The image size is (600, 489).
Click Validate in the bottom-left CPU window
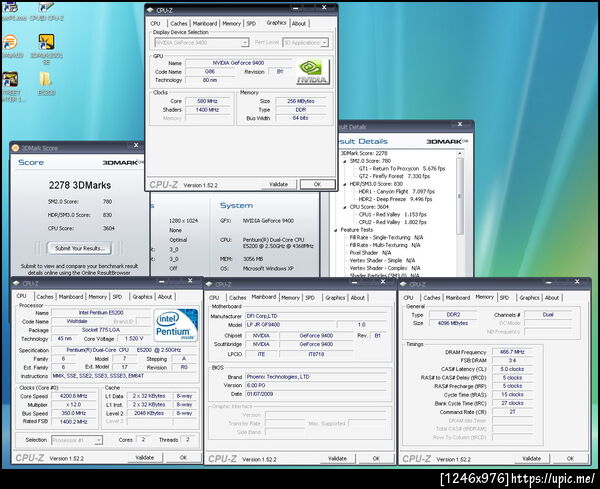(145, 458)
